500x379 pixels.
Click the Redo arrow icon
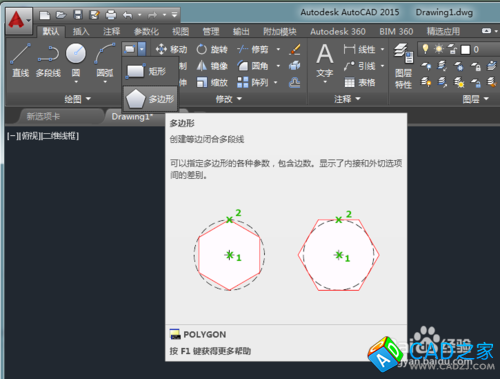click(152, 15)
